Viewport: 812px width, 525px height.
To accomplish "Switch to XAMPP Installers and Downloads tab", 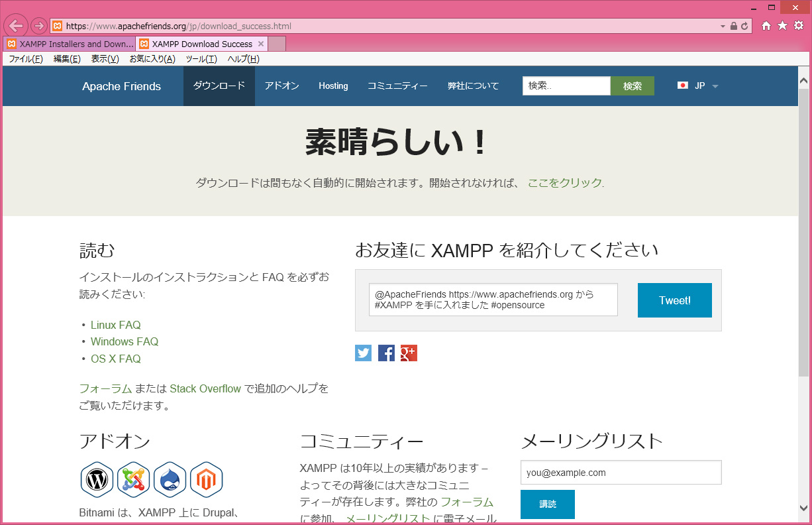I will point(70,44).
